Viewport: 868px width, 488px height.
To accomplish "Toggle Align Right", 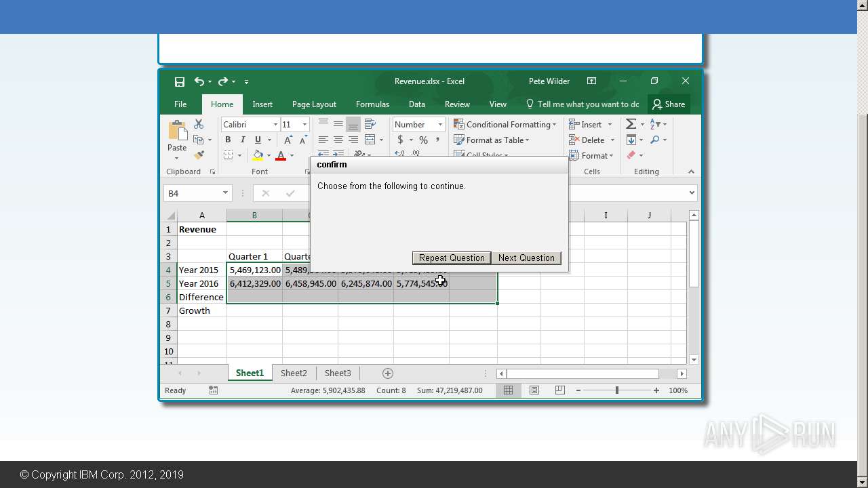I will (353, 140).
